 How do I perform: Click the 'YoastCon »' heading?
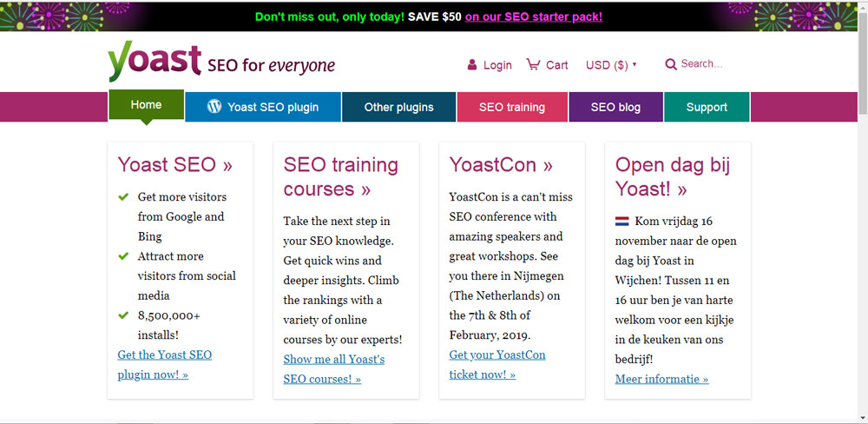pyautogui.click(x=501, y=165)
